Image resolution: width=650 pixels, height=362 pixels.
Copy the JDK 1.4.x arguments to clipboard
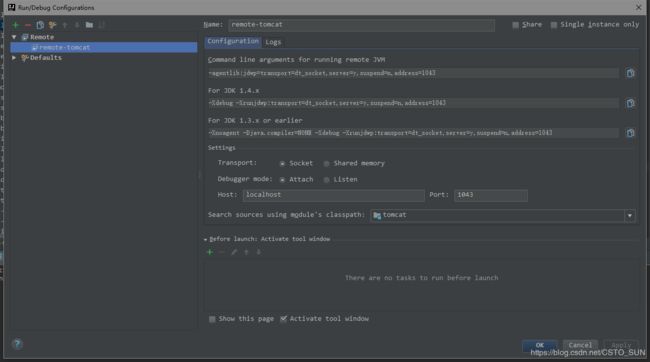[x=630, y=103]
